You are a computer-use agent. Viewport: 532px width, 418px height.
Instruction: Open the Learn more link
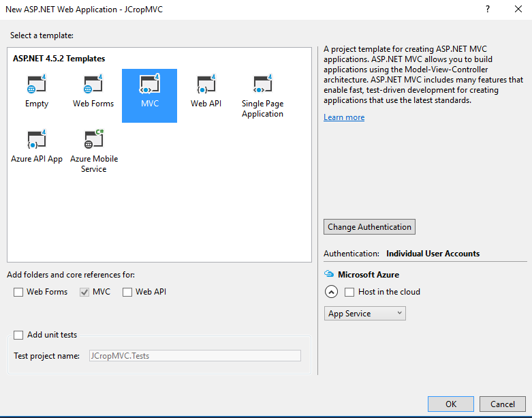click(x=344, y=117)
